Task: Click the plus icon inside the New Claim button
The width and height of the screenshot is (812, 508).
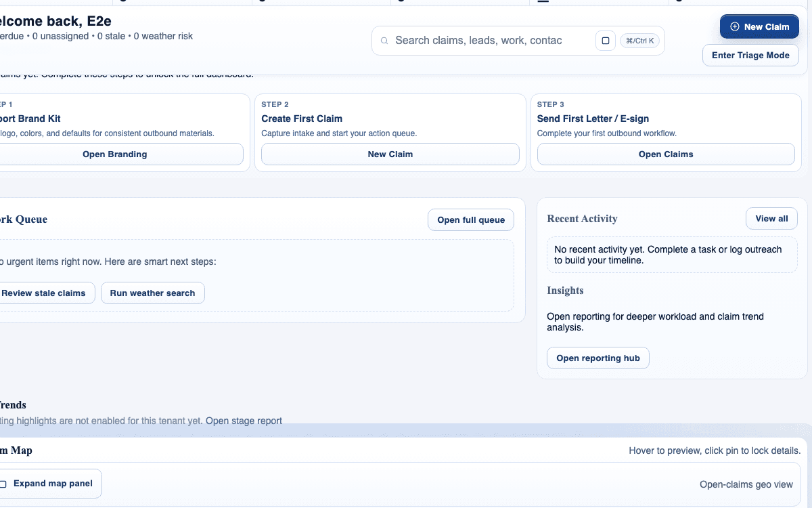Action: [x=735, y=26]
